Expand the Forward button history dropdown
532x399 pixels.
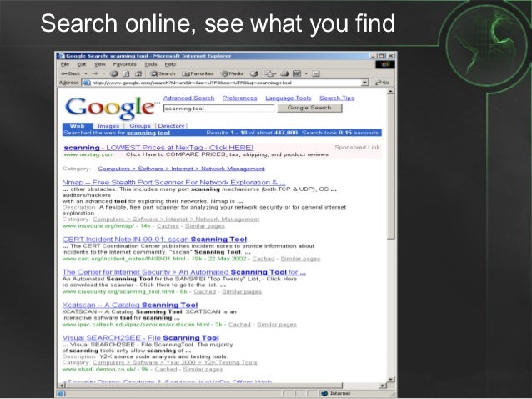click(x=104, y=73)
